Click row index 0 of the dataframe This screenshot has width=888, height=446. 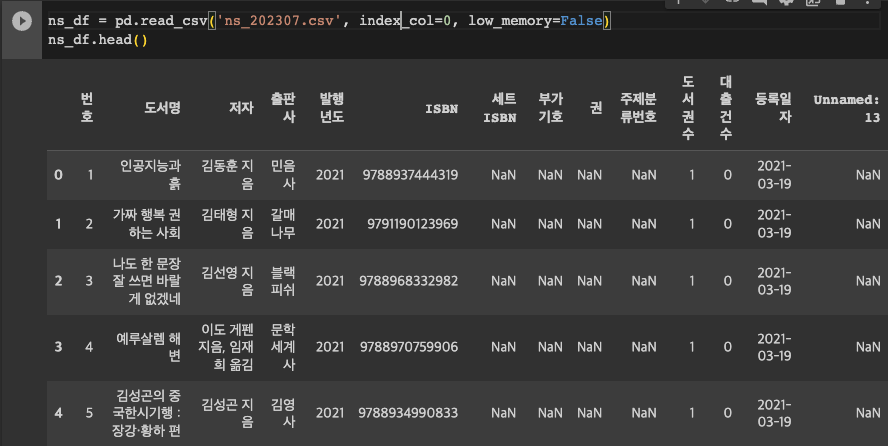(58, 175)
